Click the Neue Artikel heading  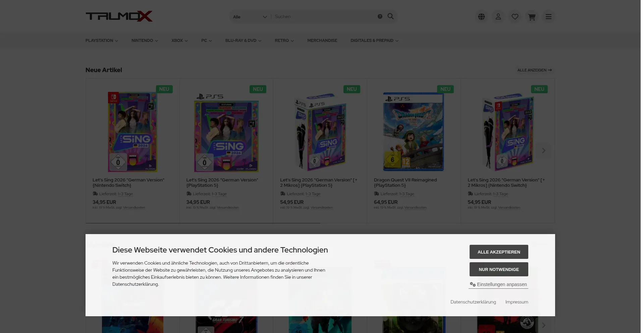[x=104, y=70]
